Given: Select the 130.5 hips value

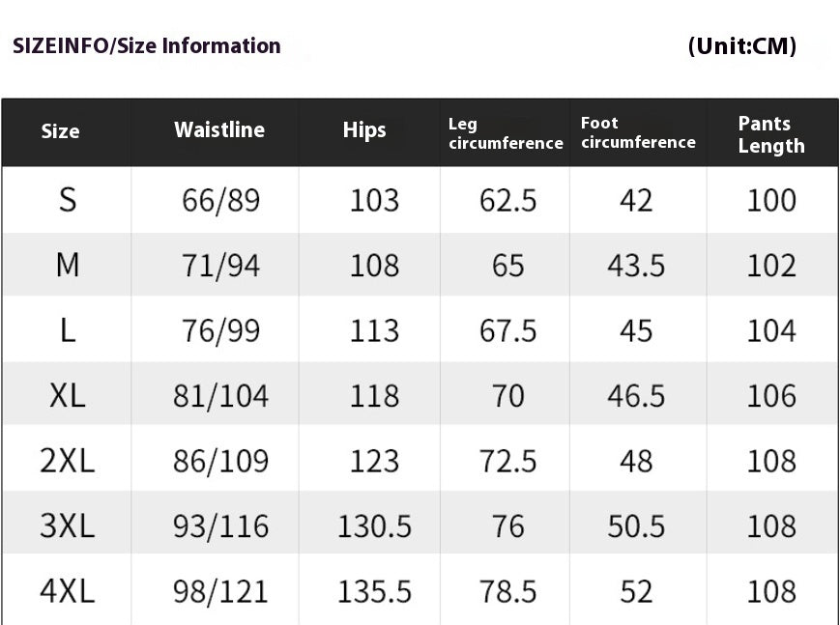Looking at the screenshot, I should click(x=374, y=526).
